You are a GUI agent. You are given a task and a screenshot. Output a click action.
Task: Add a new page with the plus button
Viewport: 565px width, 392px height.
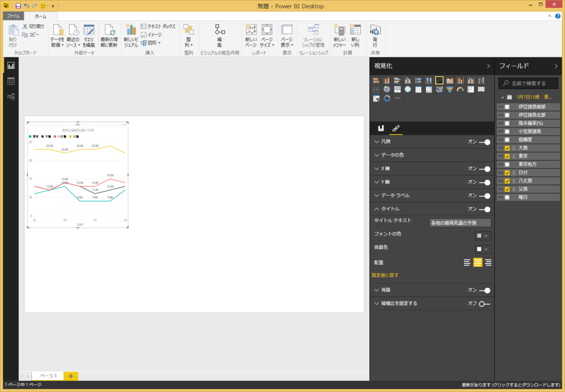[71, 376]
